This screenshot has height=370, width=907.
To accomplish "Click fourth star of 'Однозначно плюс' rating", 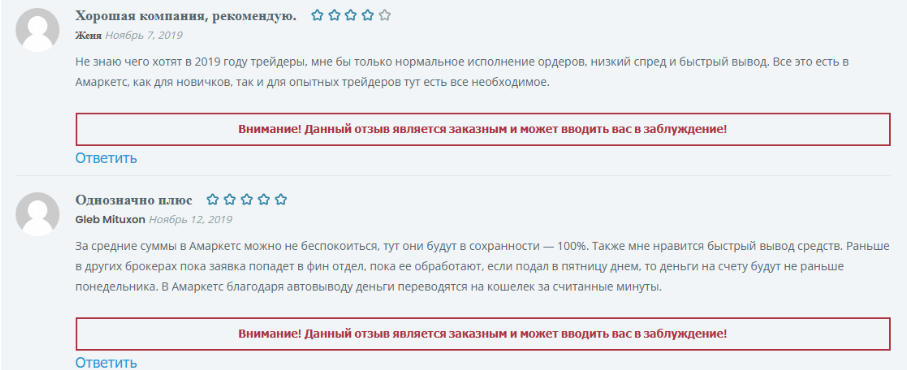I will tap(264, 200).
